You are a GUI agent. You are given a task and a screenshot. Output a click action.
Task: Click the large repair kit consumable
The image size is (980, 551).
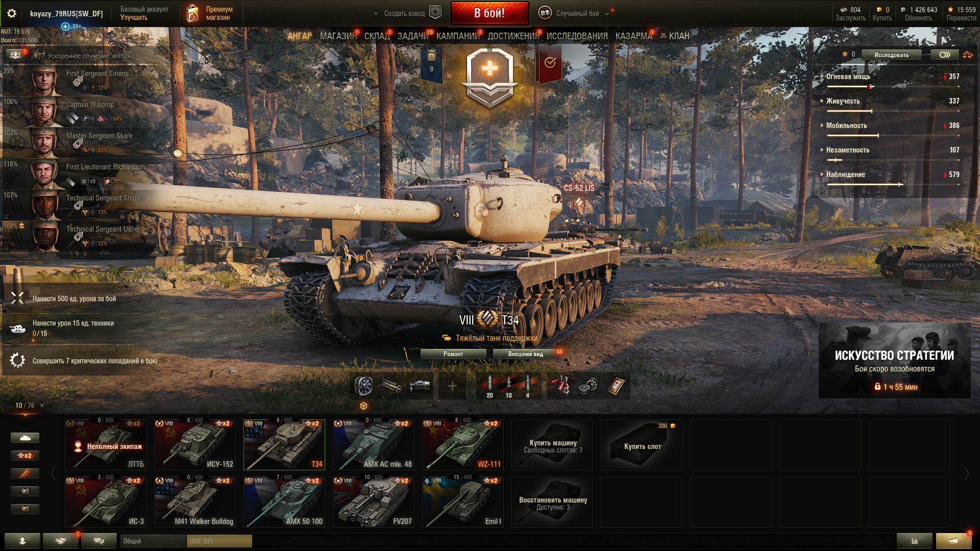(588, 386)
